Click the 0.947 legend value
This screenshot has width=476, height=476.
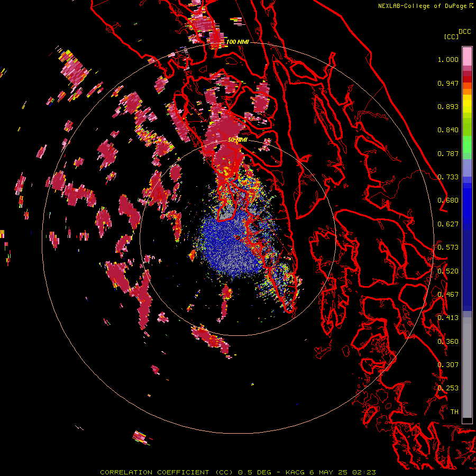(448, 83)
